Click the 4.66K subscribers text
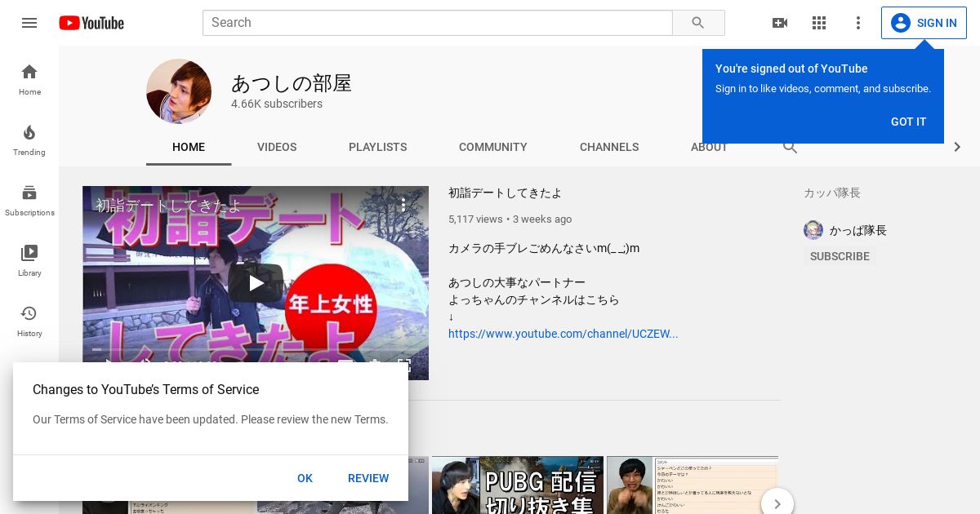The width and height of the screenshot is (980, 514). [277, 104]
